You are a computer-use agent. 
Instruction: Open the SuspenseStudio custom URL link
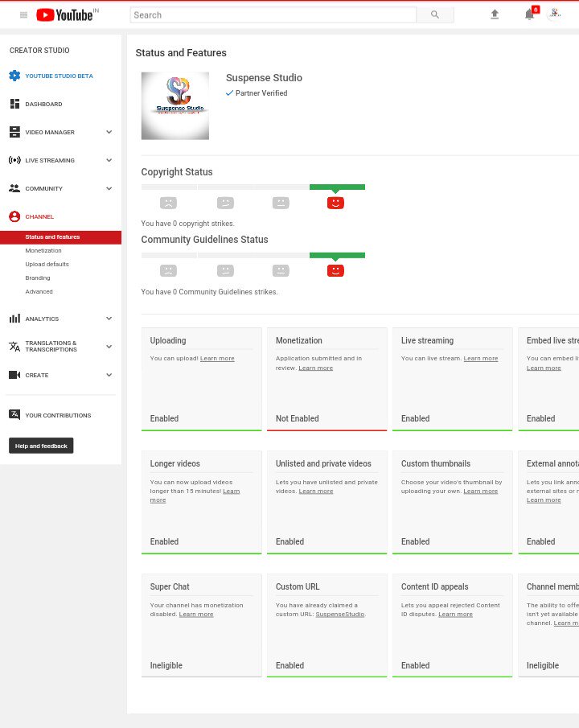(x=340, y=615)
